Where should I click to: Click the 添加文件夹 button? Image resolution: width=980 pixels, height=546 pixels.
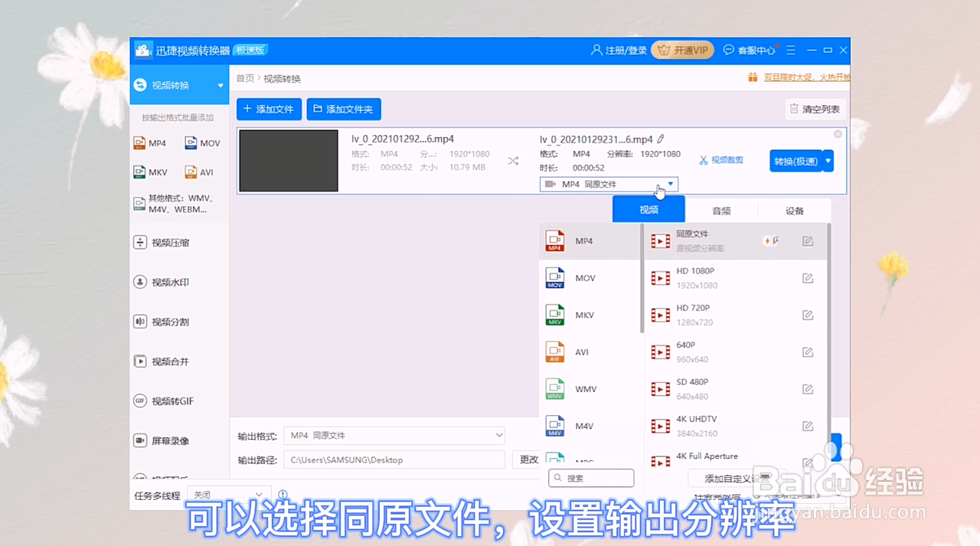(x=344, y=110)
